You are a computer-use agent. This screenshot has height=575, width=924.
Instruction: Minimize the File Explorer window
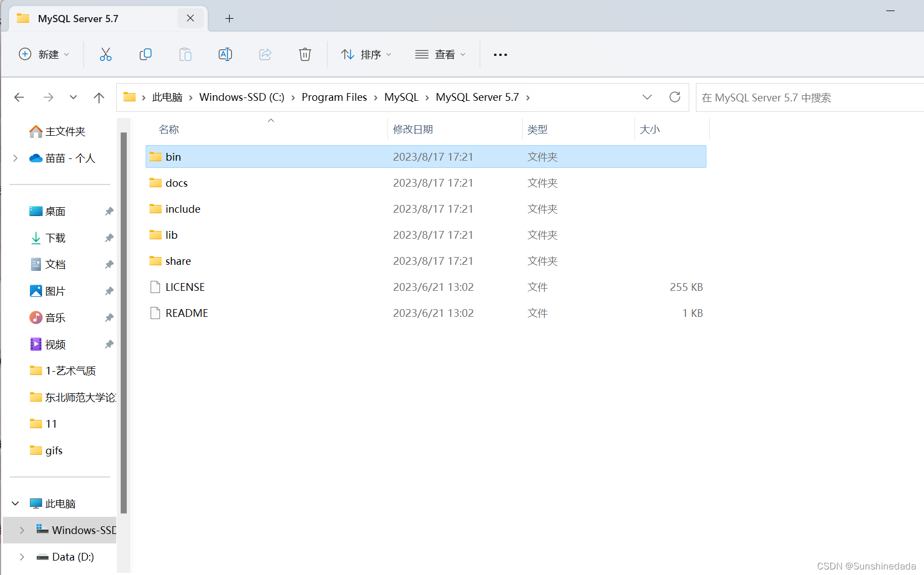pyautogui.click(x=891, y=11)
